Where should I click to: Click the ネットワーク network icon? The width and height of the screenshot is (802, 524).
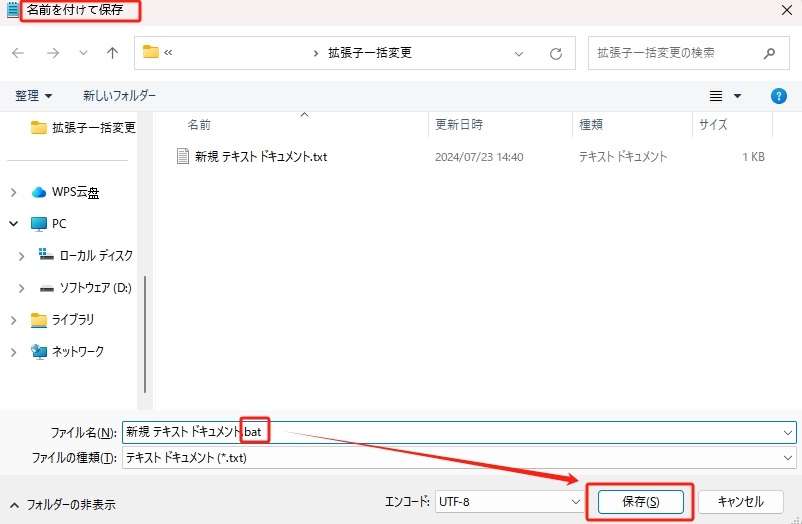[x=39, y=352]
